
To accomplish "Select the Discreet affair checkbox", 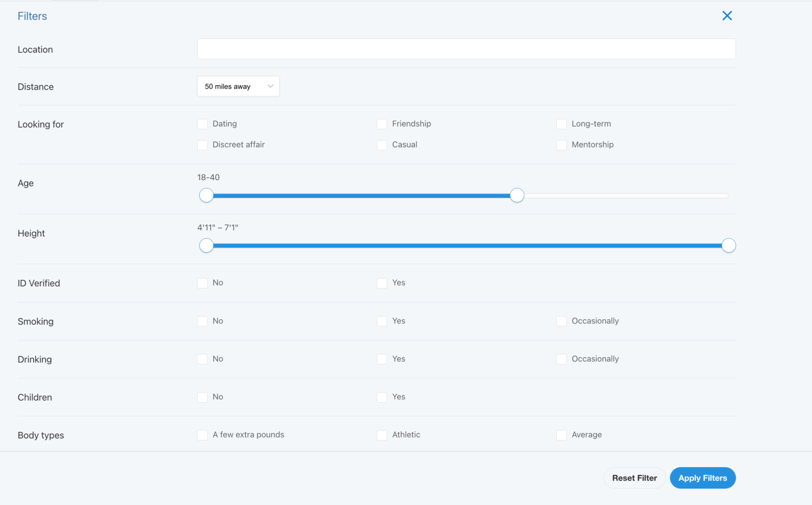I will 203,145.
